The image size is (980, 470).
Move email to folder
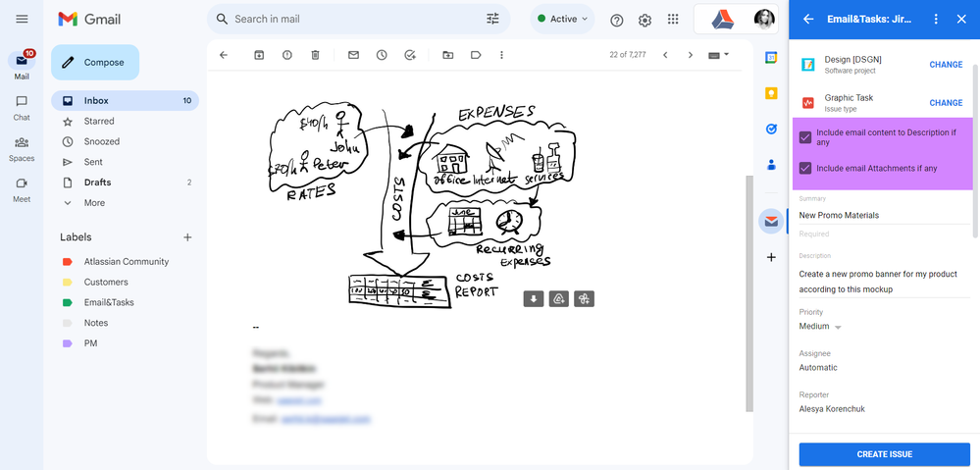coord(447,55)
